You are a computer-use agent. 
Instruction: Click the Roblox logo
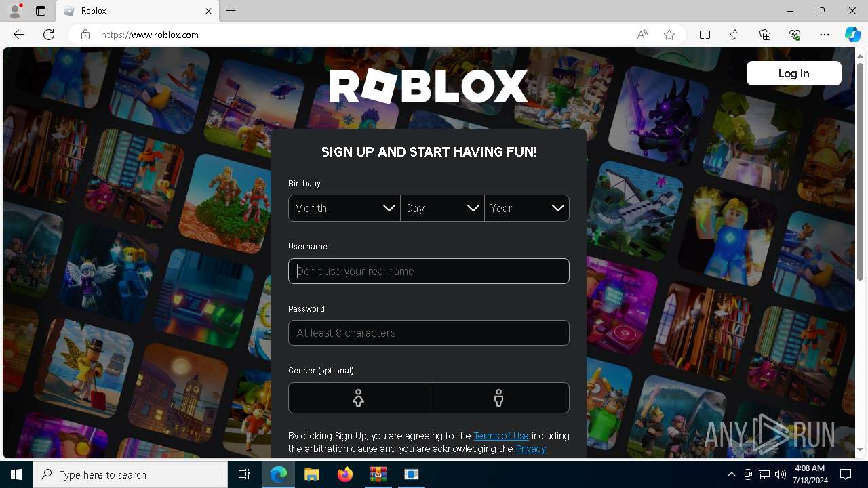coord(429,87)
